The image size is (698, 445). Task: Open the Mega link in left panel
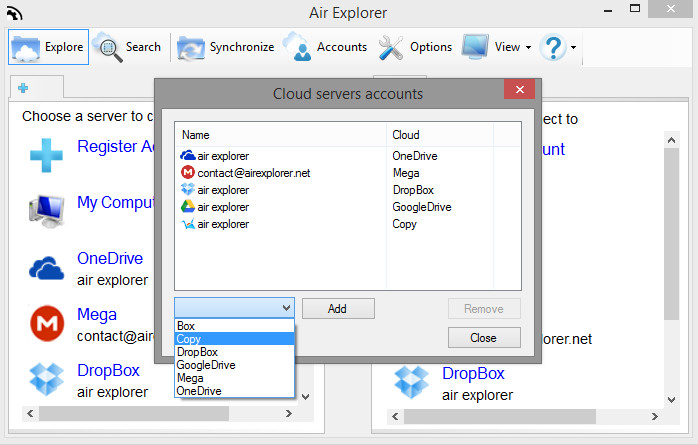point(97,315)
